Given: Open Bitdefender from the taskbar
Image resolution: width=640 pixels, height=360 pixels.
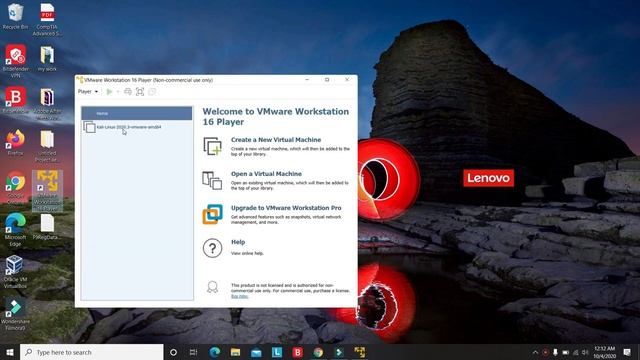Looking at the screenshot, I should [298, 352].
